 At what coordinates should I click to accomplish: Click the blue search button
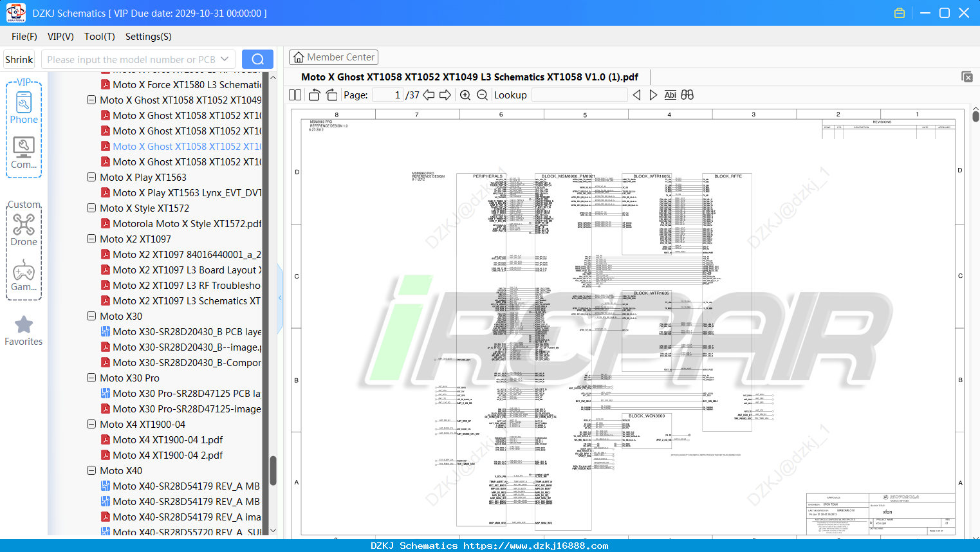(257, 59)
